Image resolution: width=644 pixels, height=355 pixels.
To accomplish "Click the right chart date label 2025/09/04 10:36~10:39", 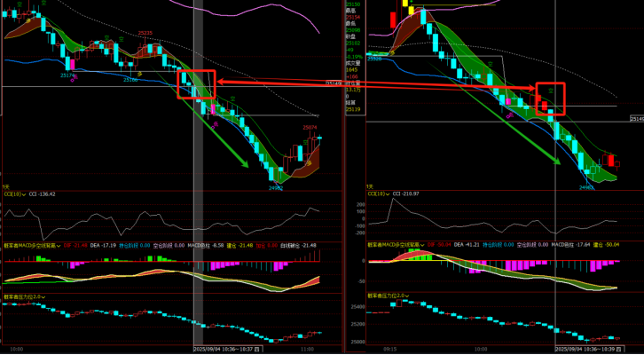I will [592, 350].
